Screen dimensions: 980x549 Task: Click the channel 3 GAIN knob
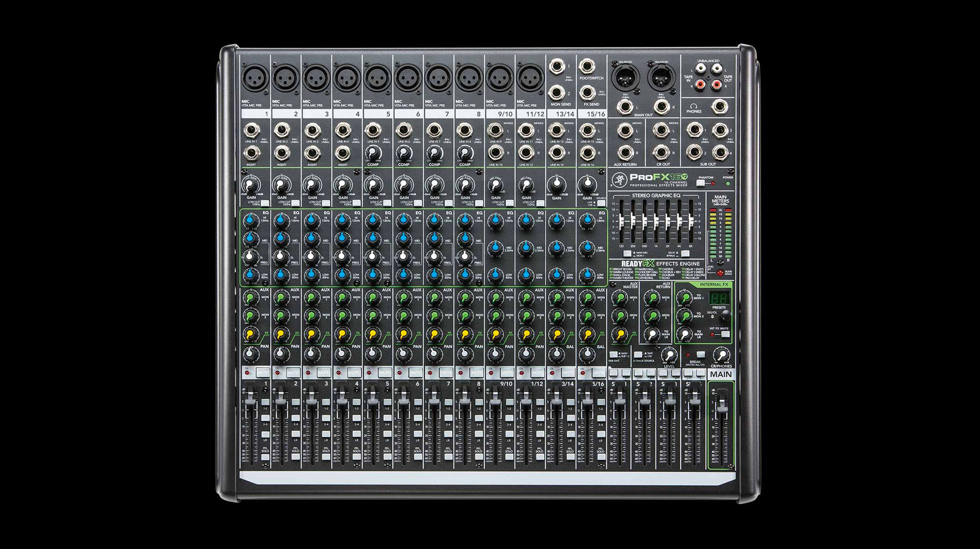pyautogui.click(x=312, y=186)
